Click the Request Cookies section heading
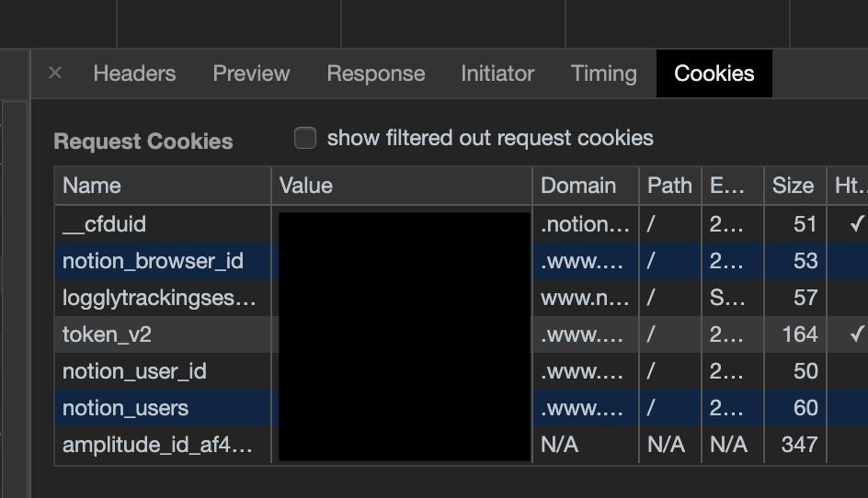Image resolution: width=868 pixels, height=498 pixels. click(x=143, y=141)
